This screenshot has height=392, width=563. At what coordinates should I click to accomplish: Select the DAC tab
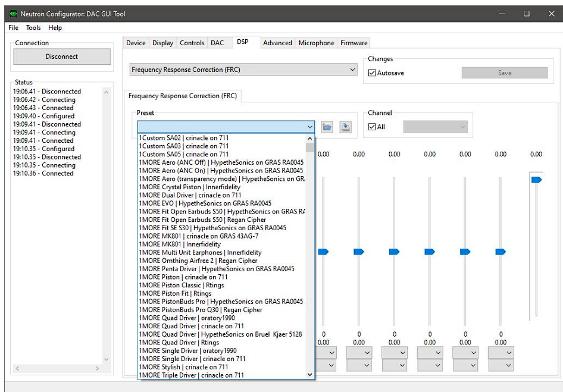(217, 43)
